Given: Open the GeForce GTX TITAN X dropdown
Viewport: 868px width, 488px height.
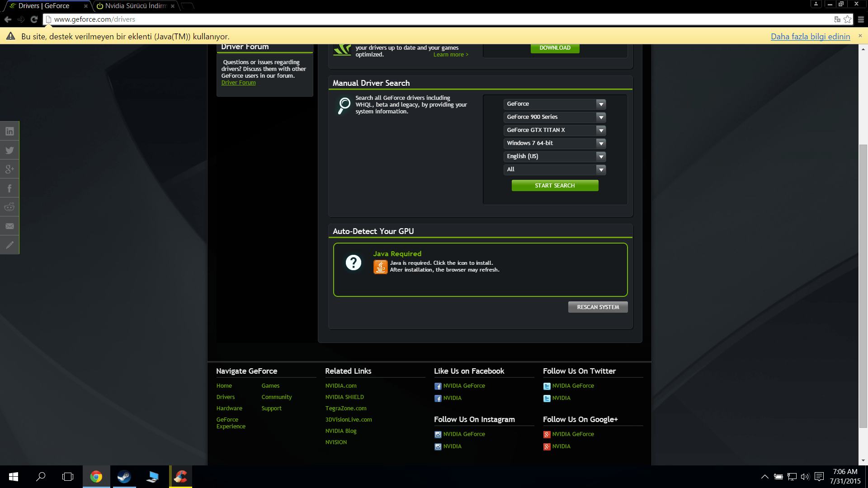Looking at the screenshot, I should [x=554, y=130].
